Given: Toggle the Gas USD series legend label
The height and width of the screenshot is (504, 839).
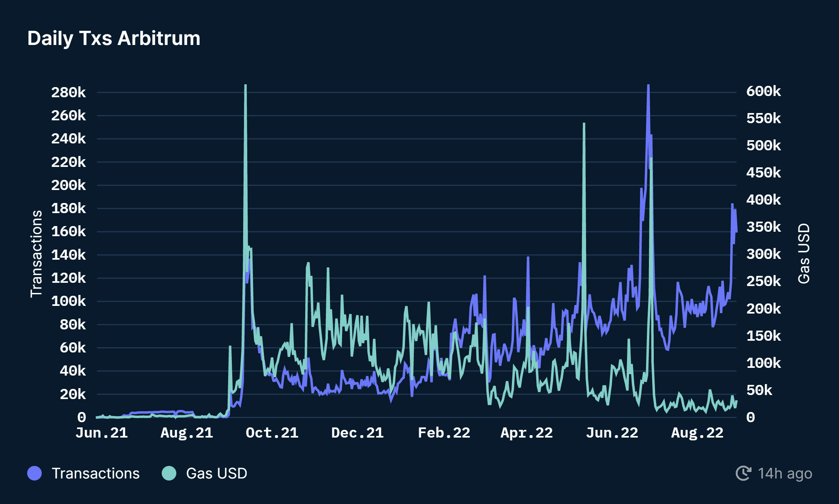Looking at the screenshot, I should [x=216, y=473].
